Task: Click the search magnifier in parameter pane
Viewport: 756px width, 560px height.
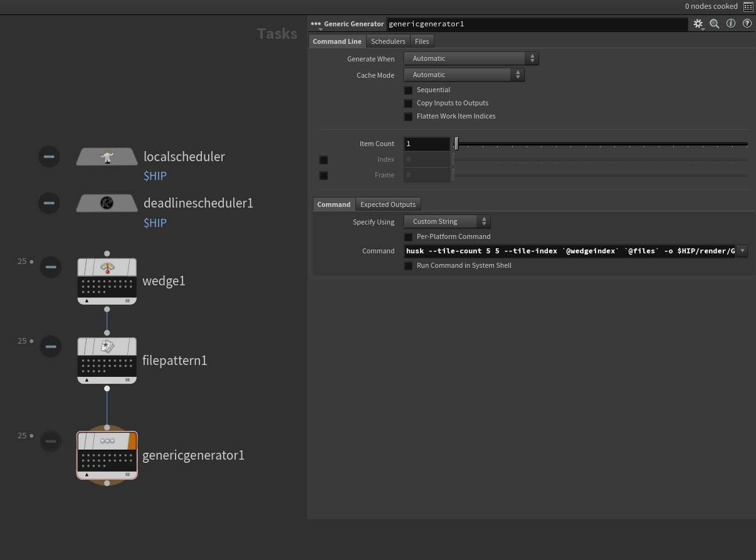Action: 714,24
